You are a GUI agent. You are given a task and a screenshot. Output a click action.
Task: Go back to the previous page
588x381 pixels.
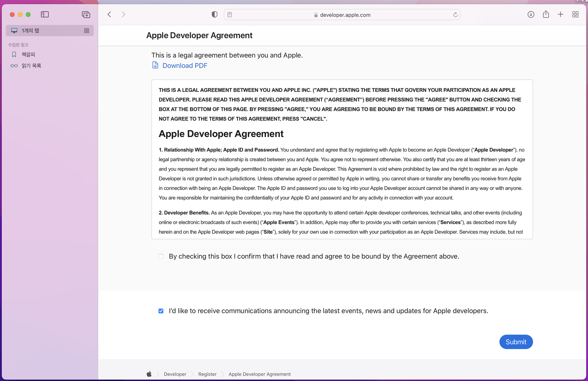(x=109, y=14)
